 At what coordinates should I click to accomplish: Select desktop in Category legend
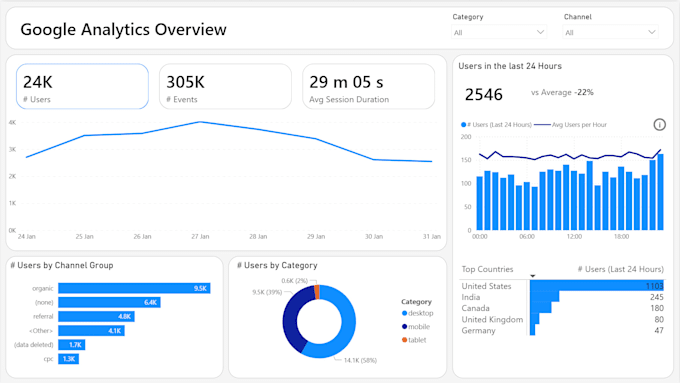417,313
